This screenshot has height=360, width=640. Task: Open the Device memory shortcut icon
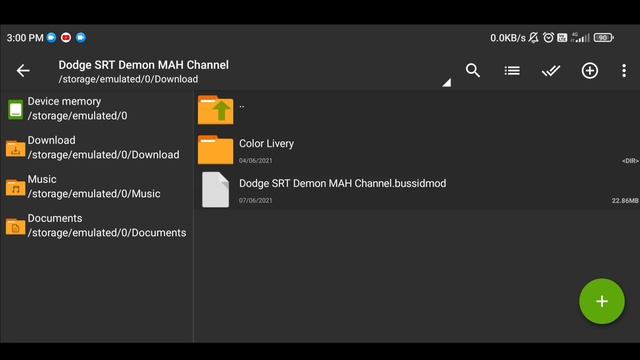[x=16, y=109]
